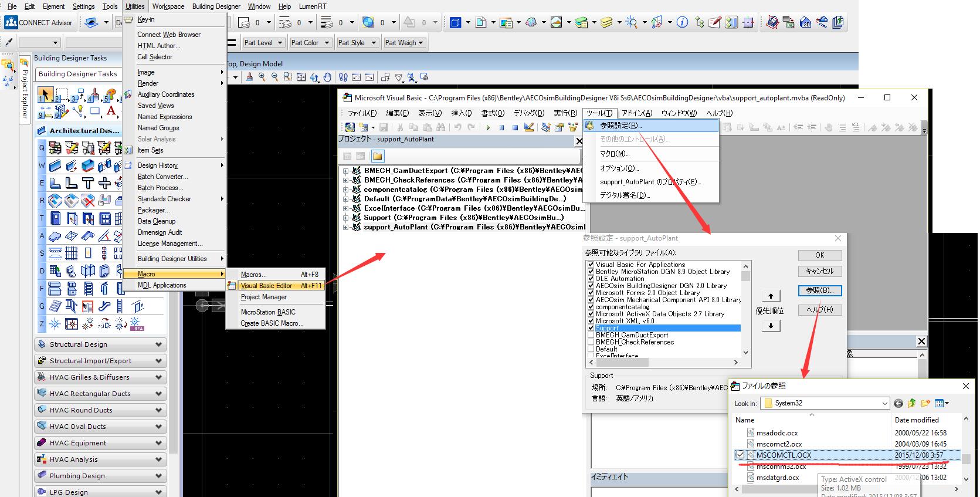Expand the HVAC Round Ducts task group
980x497 pixels.
100,410
